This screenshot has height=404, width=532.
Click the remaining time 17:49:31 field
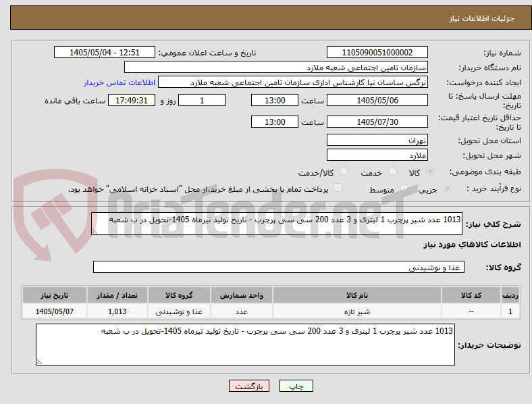[132, 101]
